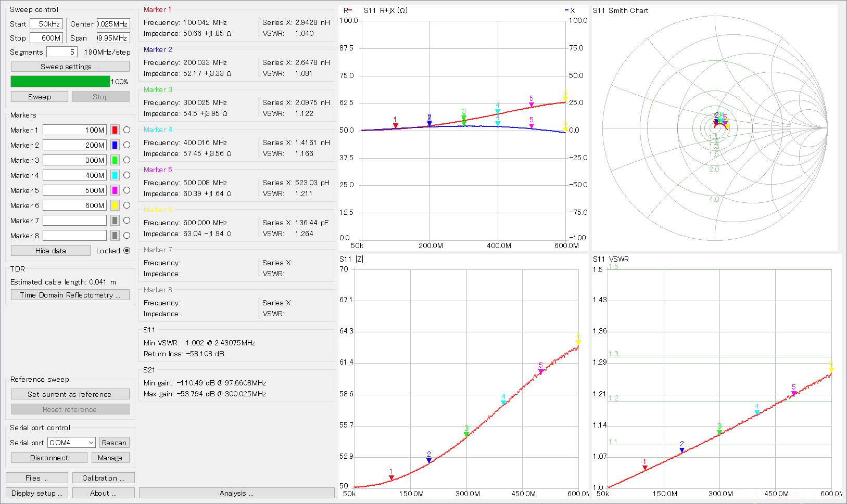
Task: Select the Marker 7 radio button
Action: (127, 221)
